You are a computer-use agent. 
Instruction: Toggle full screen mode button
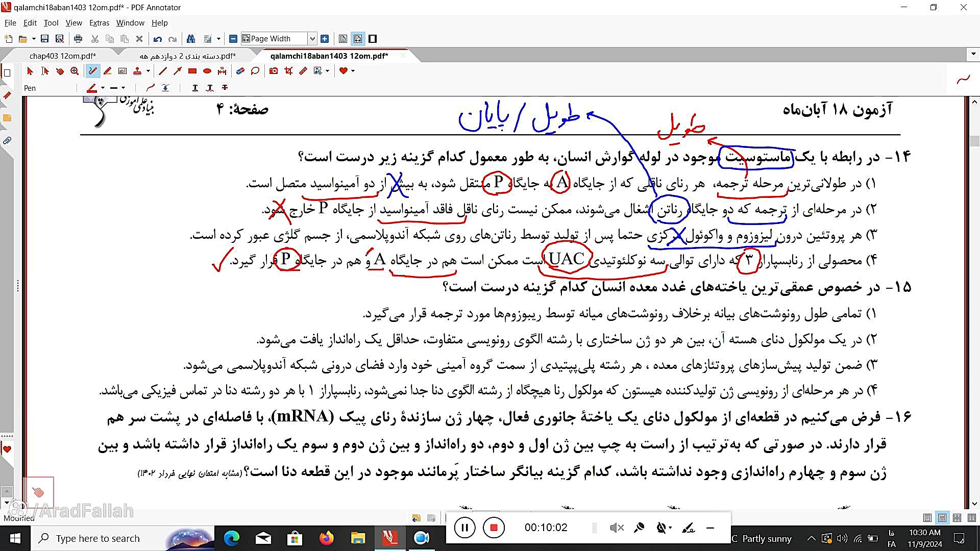coord(373,39)
